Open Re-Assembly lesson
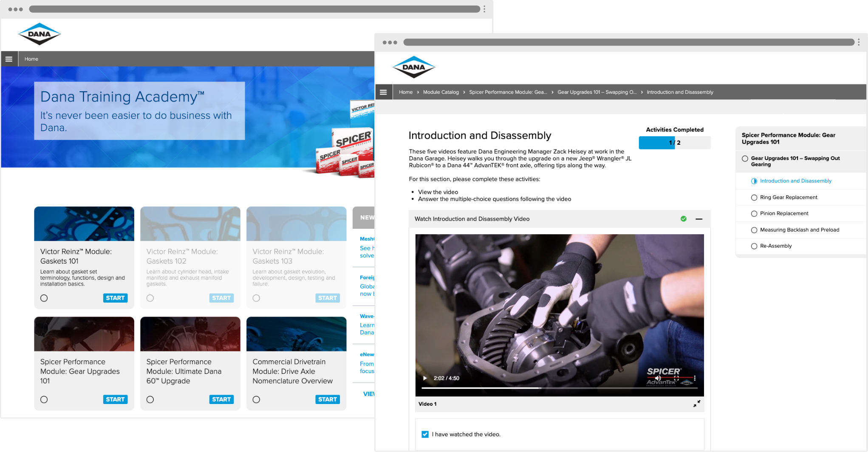This screenshot has height=452, width=868. pos(776,246)
